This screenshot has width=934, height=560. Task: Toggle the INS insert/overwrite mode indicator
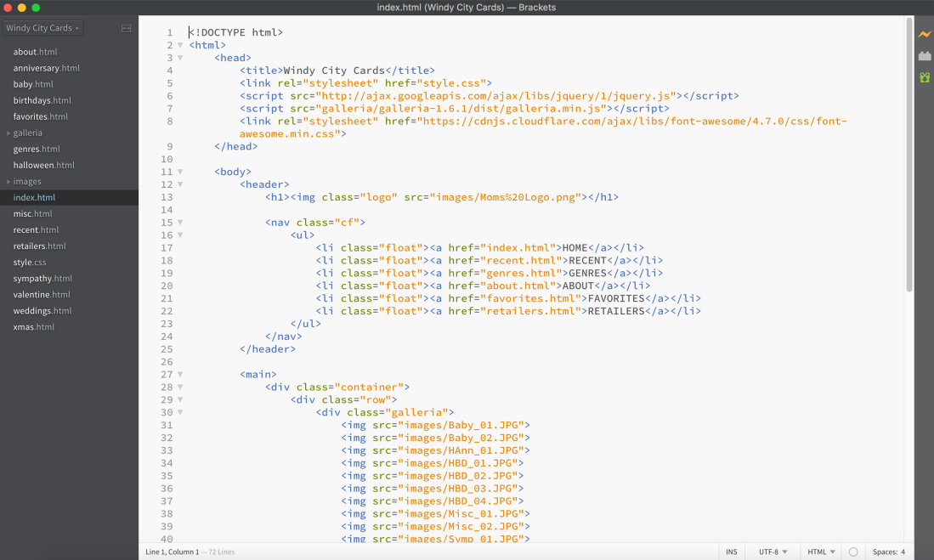click(731, 552)
